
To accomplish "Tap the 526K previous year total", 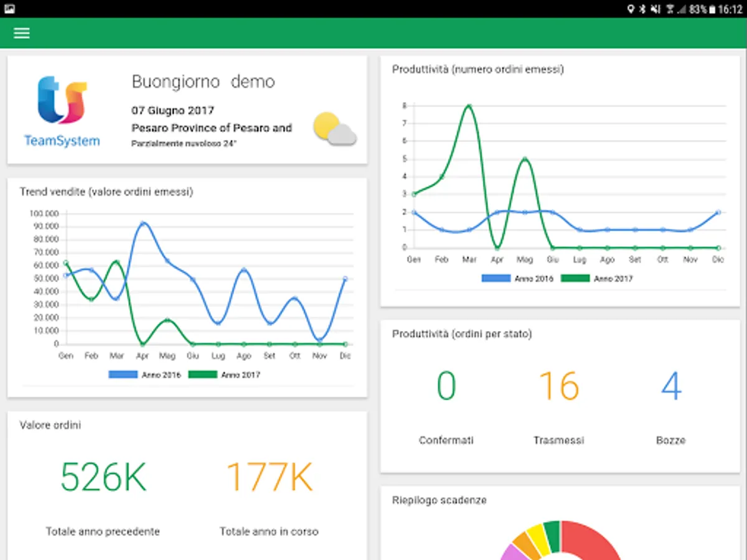I will tap(103, 477).
